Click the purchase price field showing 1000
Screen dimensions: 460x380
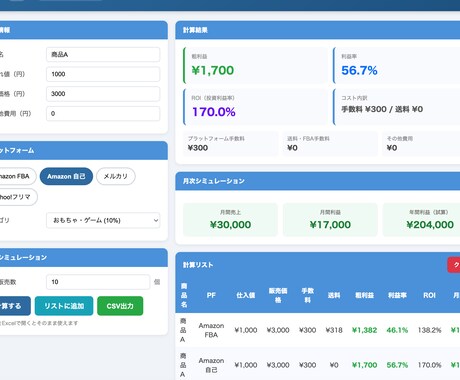tap(103, 74)
